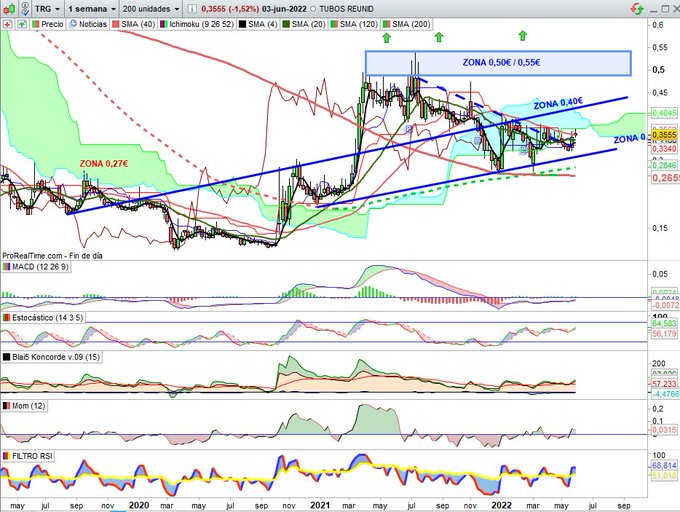Screen dimensions: 680x512
Task: Click the 57,233 Koncorde value tag
Action: [664, 384]
